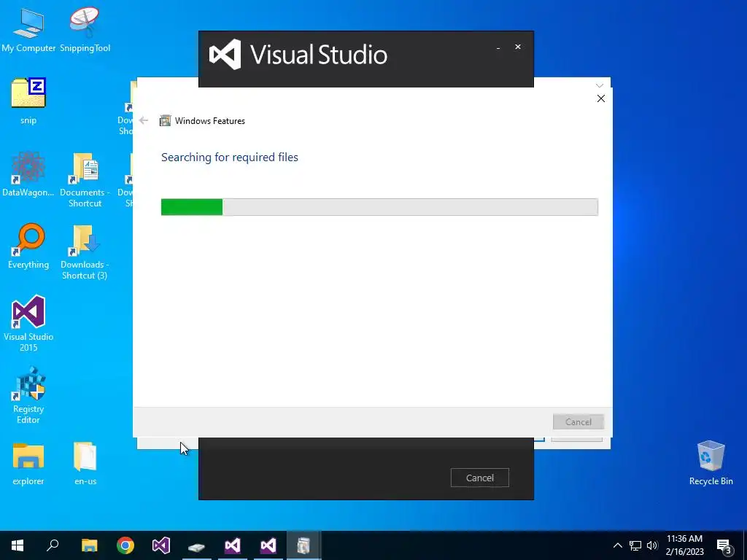The width and height of the screenshot is (747, 560).
Task: Go back in Windows Features dialog
Action: point(144,120)
